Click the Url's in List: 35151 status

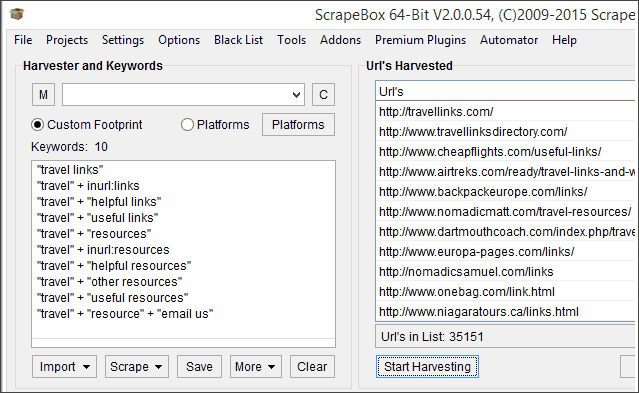432,337
